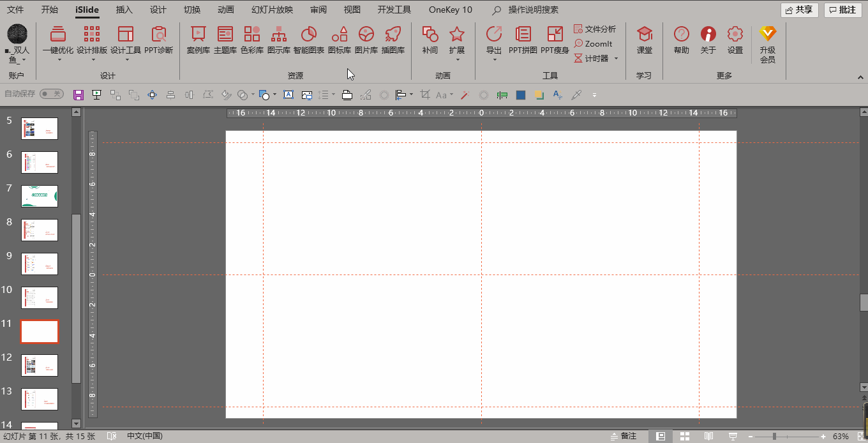Click the editing area vertical scrollbar thumb

click(864, 302)
